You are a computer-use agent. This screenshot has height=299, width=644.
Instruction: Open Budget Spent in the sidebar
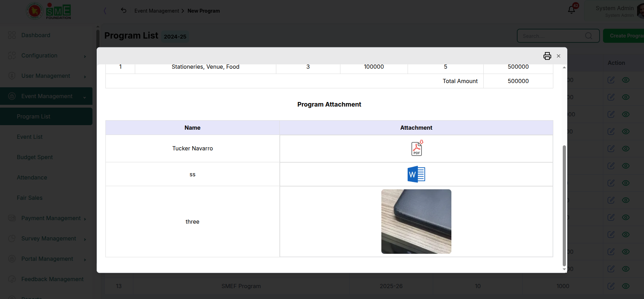pos(35,157)
